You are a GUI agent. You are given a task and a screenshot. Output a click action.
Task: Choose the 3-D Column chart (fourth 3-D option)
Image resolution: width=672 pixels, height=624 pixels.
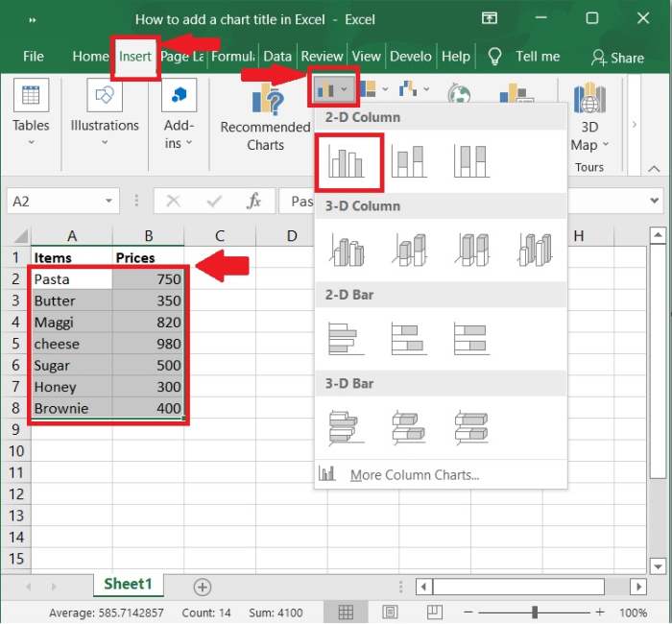coord(535,250)
